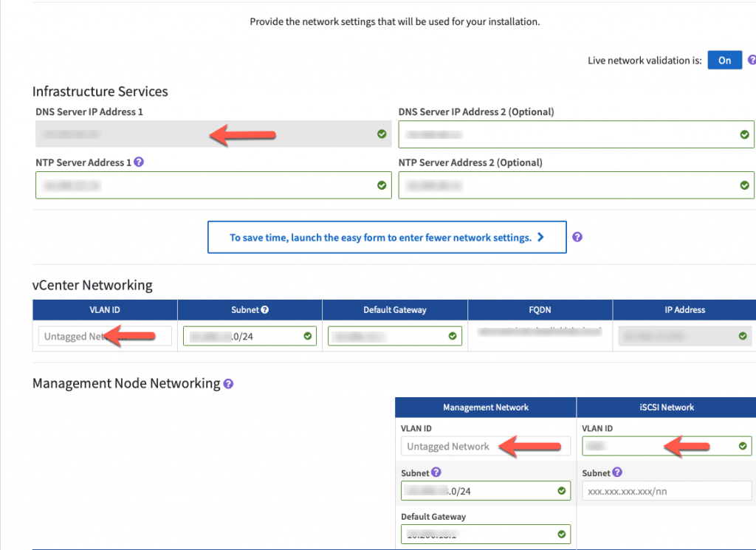Edit the Management Network Default Gateway field
This screenshot has width=756, height=550.
(x=486, y=534)
